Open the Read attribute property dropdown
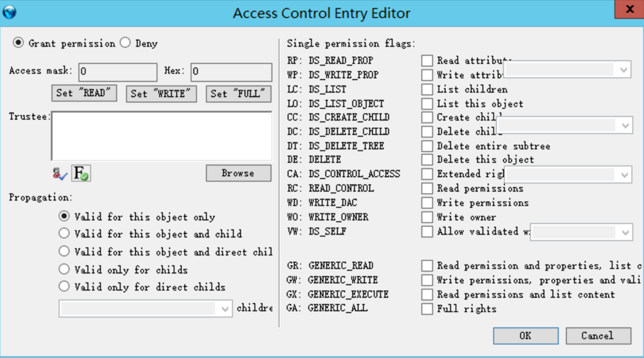Screen dimensions: 644x358 coord(567,69)
